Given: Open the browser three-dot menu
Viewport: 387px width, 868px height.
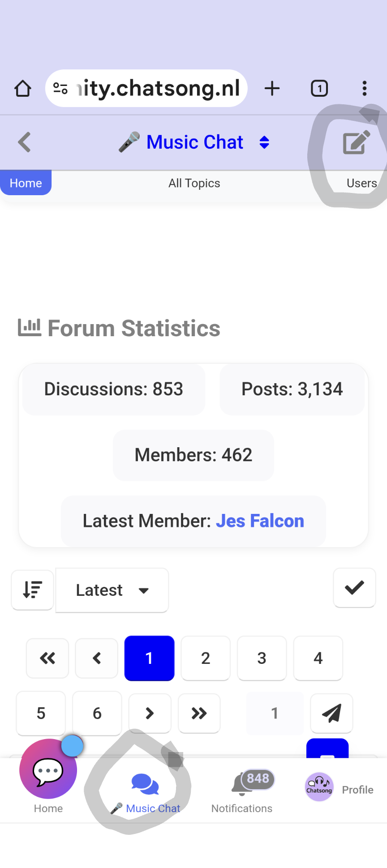Looking at the screenshot, I should coord(365,89).
